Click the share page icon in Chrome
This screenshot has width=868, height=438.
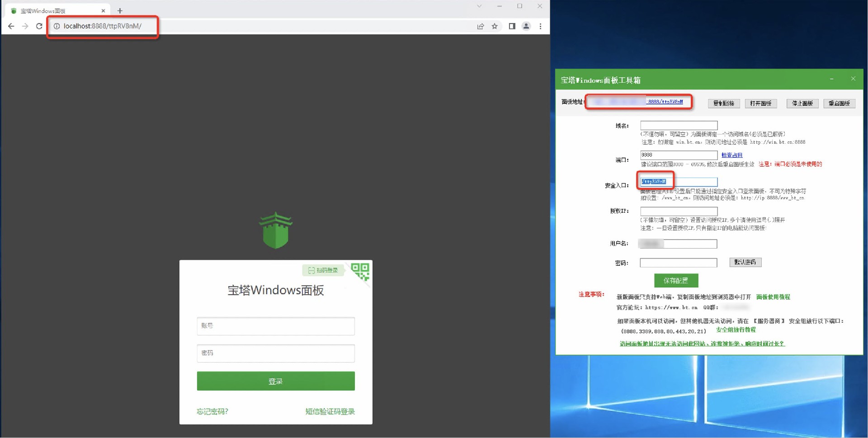tap(481, 26)
